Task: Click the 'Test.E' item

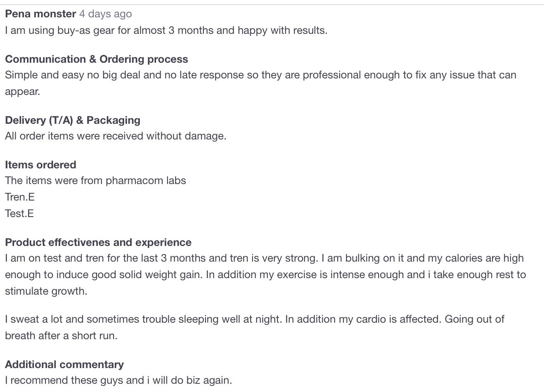Action: [19, 214]
